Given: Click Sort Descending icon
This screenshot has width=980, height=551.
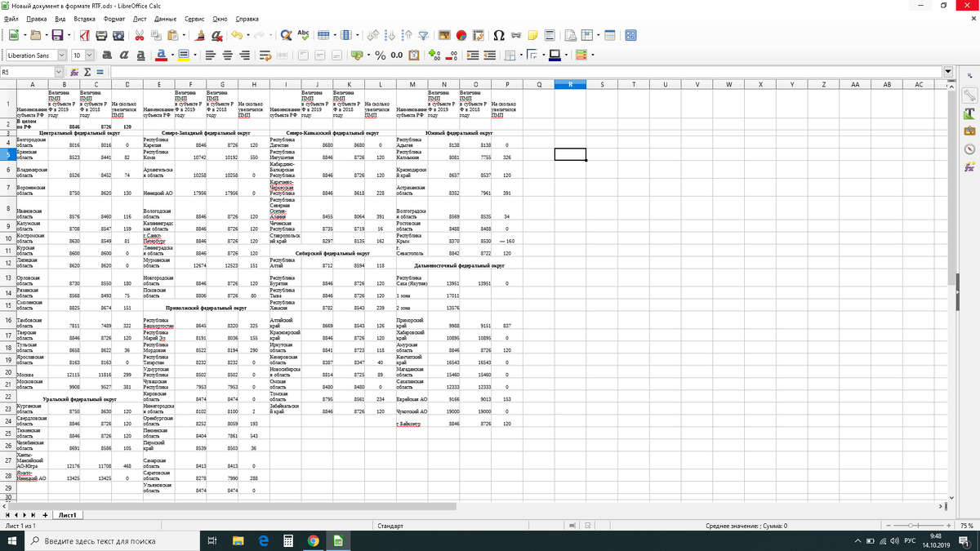Looking at the screenshot, I should tap(407, 35).
